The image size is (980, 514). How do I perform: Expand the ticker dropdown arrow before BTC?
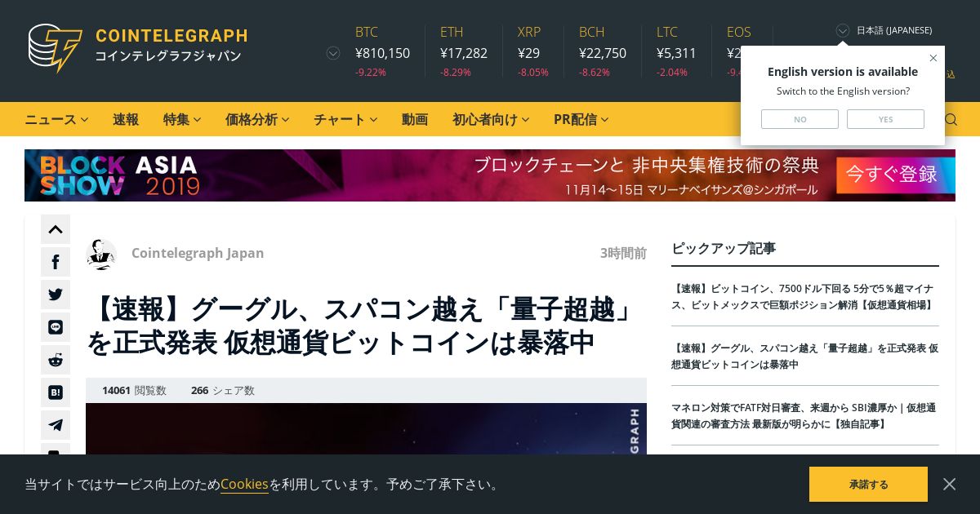click(333, 53)
